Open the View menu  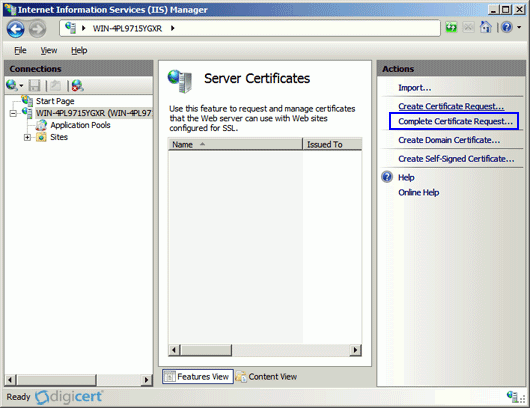tap(49, 51)
